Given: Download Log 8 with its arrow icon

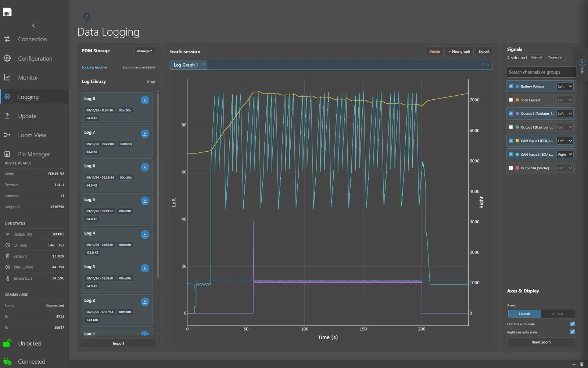Looking at the screenshot, I should tap(145, 100).
